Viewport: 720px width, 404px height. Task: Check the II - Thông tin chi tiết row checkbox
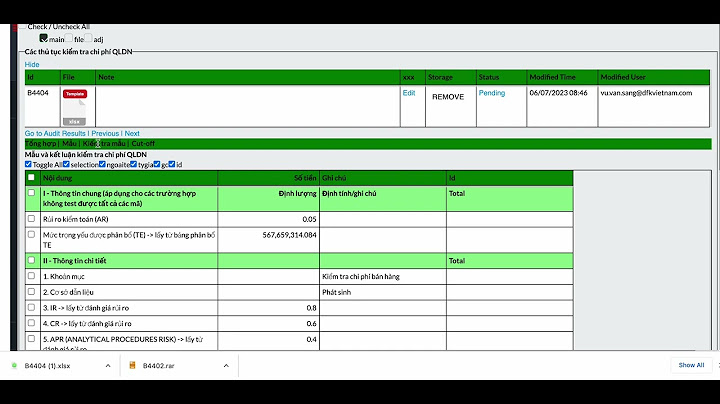(31, 260)
